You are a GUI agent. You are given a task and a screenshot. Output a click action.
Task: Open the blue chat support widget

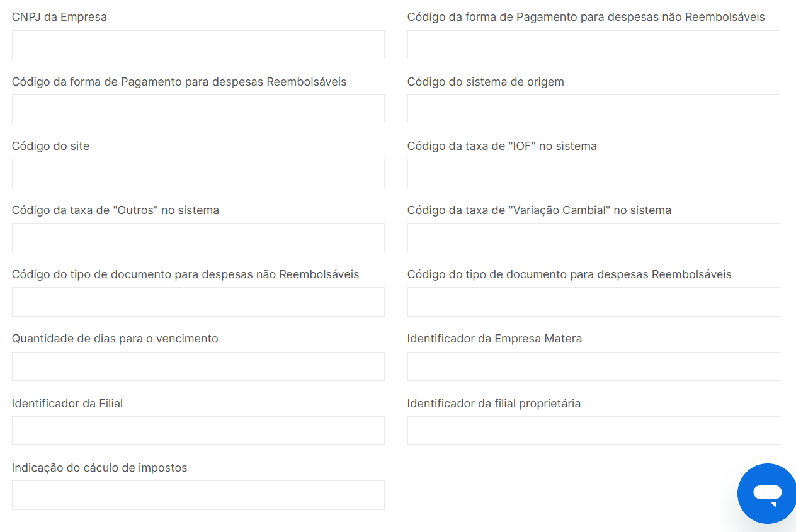tap(767, 494)
